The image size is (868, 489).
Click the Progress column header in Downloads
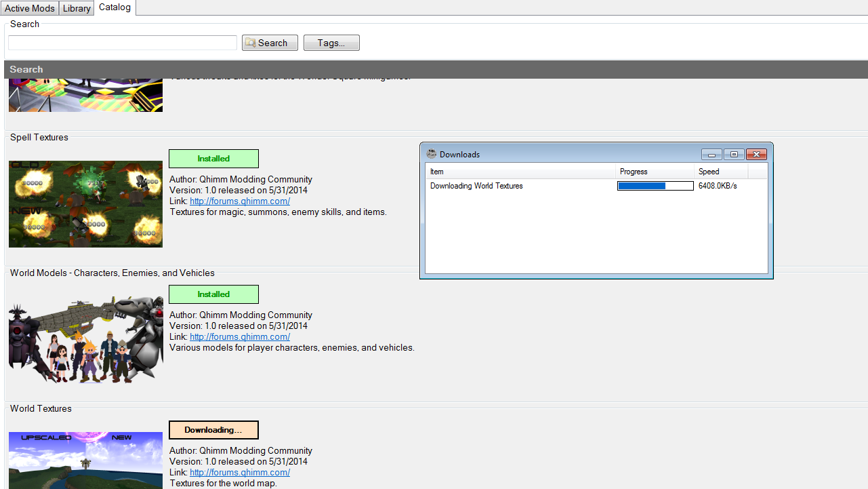pyautogui.click(x=655, y=172)
